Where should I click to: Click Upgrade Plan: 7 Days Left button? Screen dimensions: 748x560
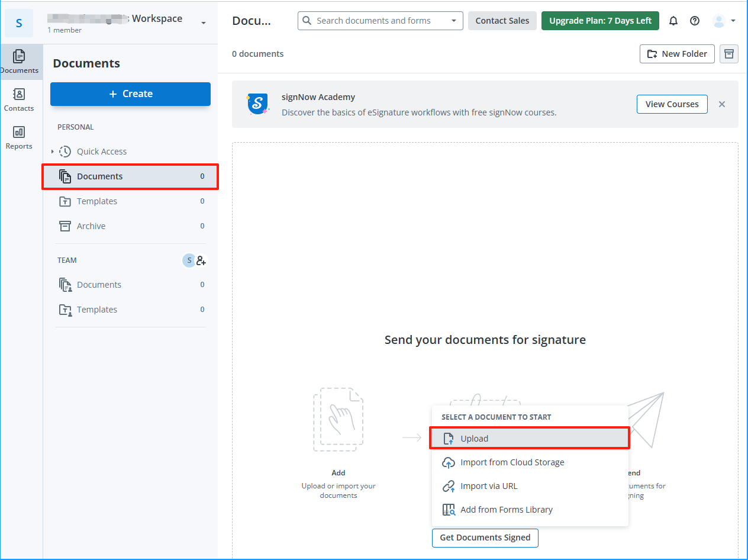[x=600, y=21]
